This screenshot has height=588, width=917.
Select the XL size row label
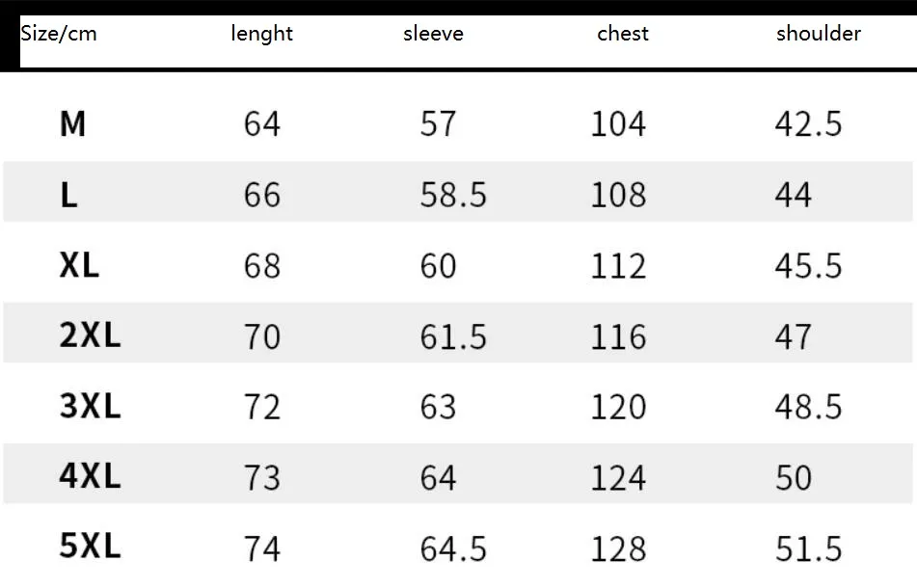coord(79,265)
